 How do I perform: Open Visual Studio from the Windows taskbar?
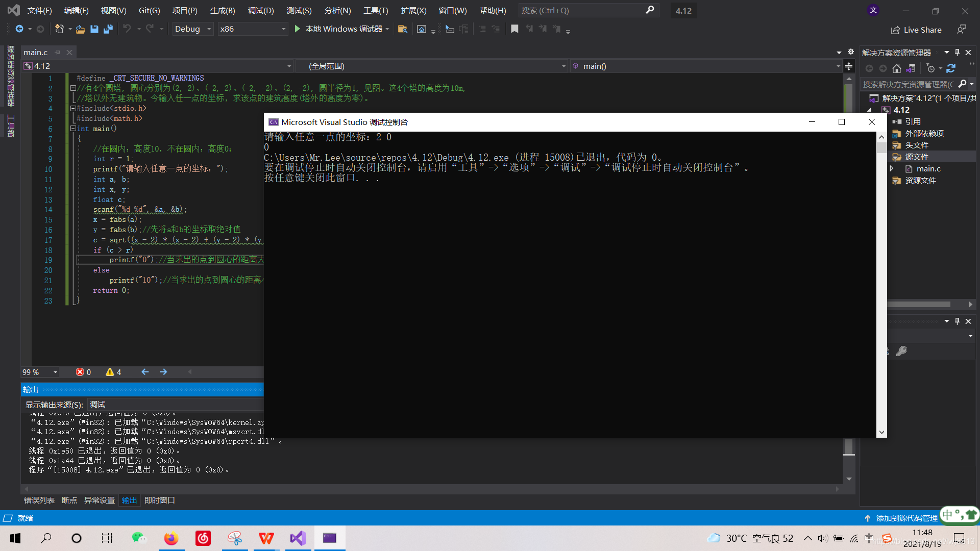tap(298, 538)
